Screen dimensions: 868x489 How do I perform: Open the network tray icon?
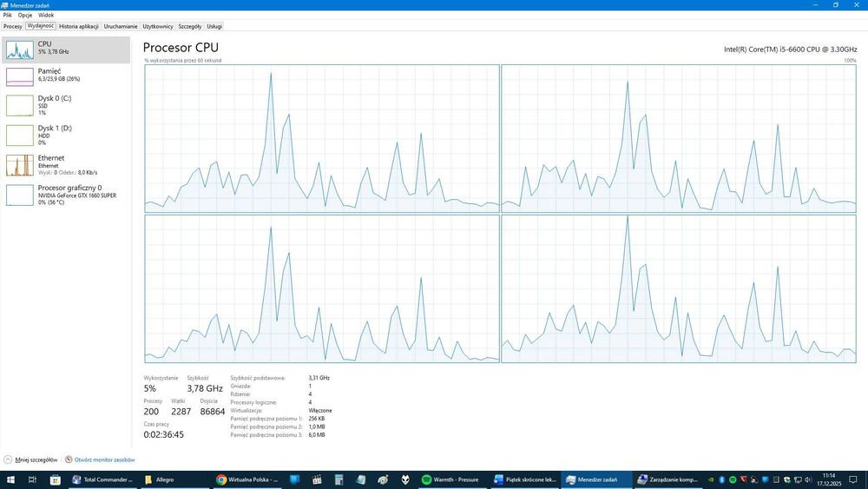(798, 479)
